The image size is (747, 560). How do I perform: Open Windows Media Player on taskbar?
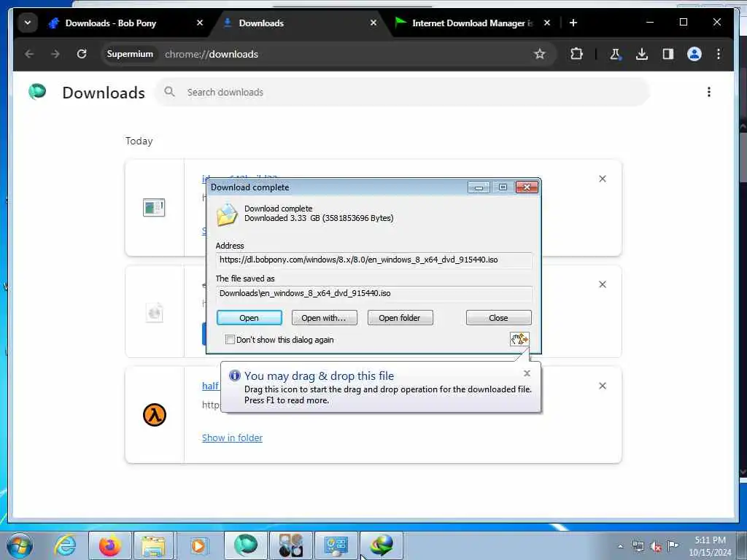pos(198,545)
